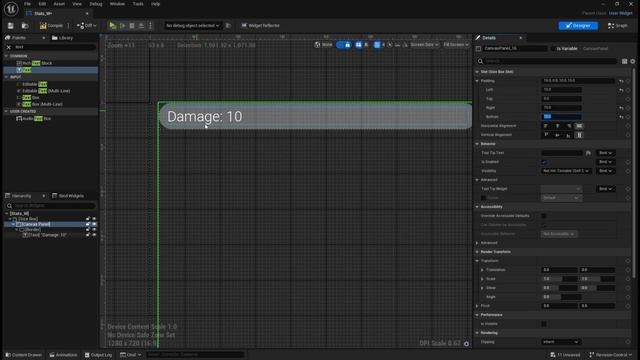Open the debug object selection dropdown
Image resolution: width=640 pixels, height=360 pixels.
click(192, 26)
